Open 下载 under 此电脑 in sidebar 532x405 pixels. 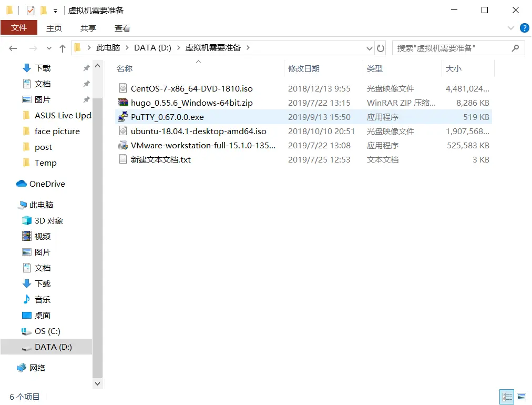click(36, 283)
